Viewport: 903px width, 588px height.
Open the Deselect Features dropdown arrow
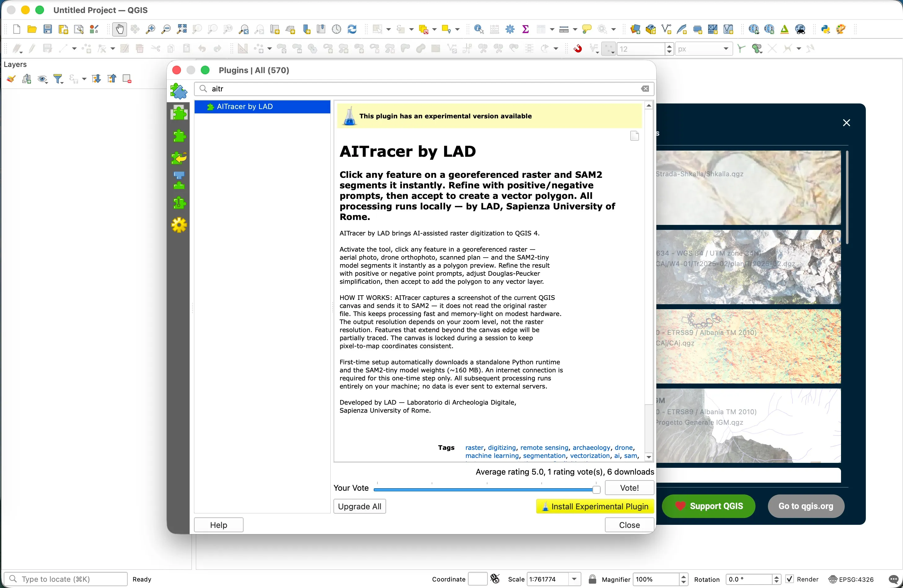pyautogui.click(x=434, y=29)
